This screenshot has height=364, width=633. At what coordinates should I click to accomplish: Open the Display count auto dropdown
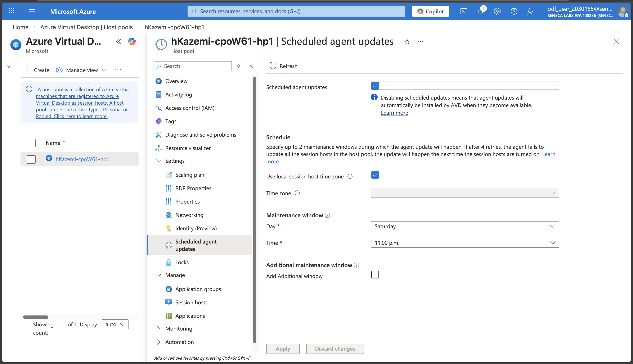[x=115, y=324]
